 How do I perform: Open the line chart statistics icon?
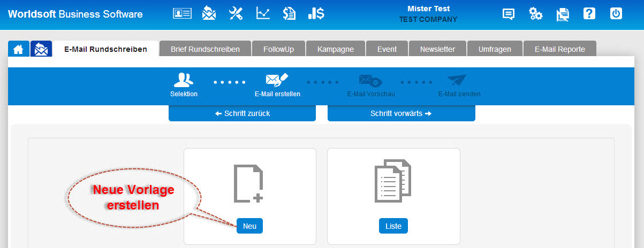coord(263,13)
